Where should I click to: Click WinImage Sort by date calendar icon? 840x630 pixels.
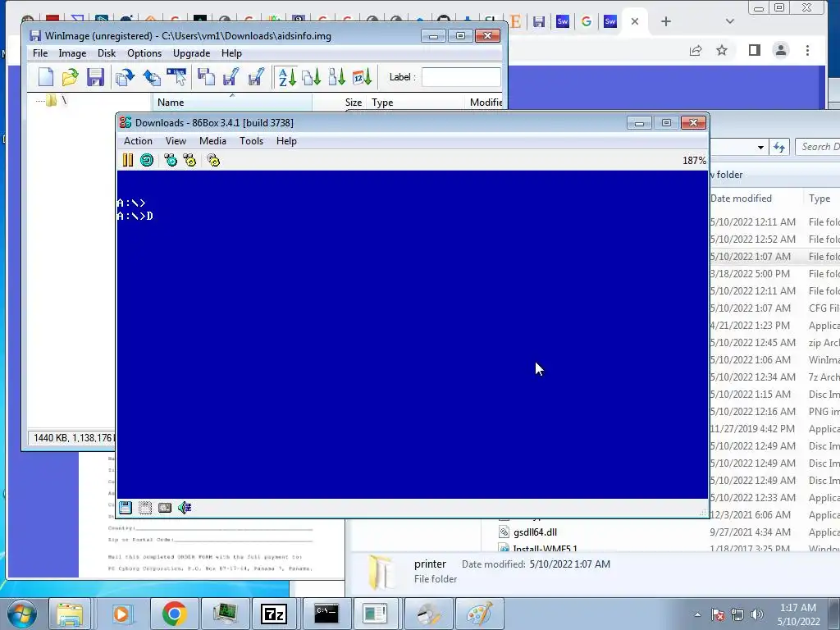tap(362, 77)
